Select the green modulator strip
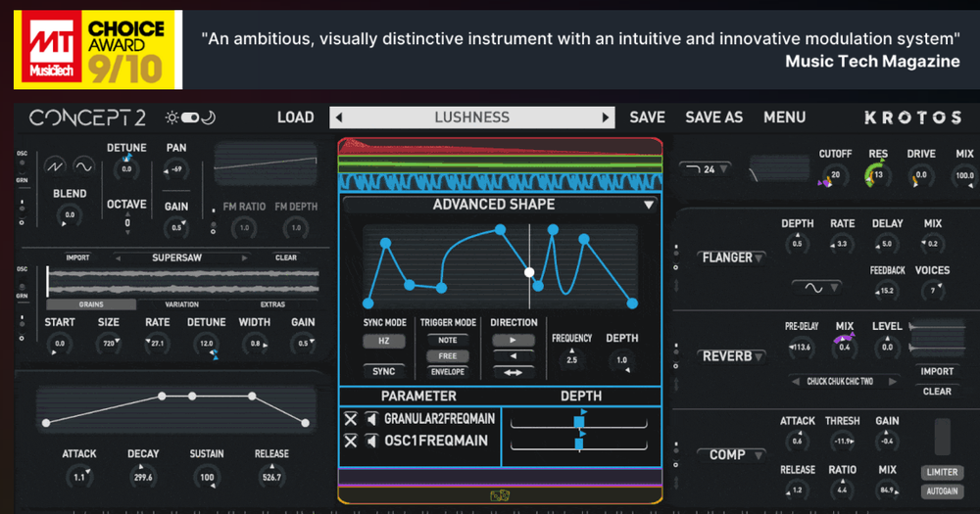 pyautogui.click(x=500, y=164)
